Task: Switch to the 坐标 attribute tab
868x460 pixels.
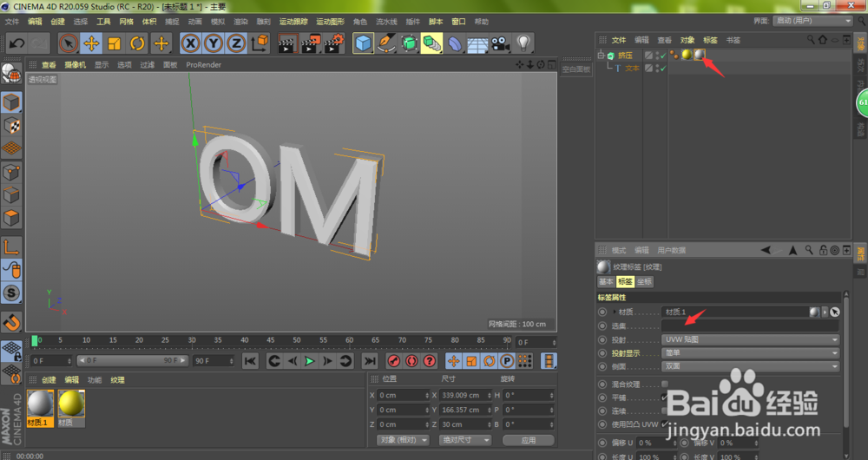Action: click(x=644, y=282)
